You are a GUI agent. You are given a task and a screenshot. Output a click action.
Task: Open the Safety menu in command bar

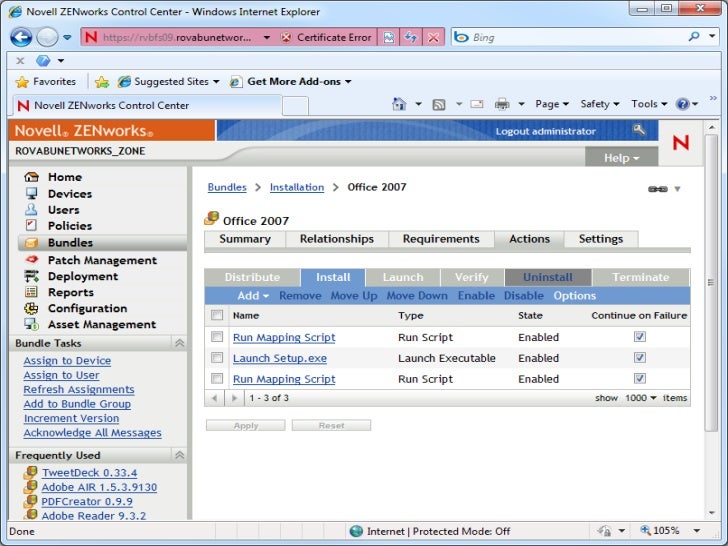pyautogui.click(x=600, y=104)
